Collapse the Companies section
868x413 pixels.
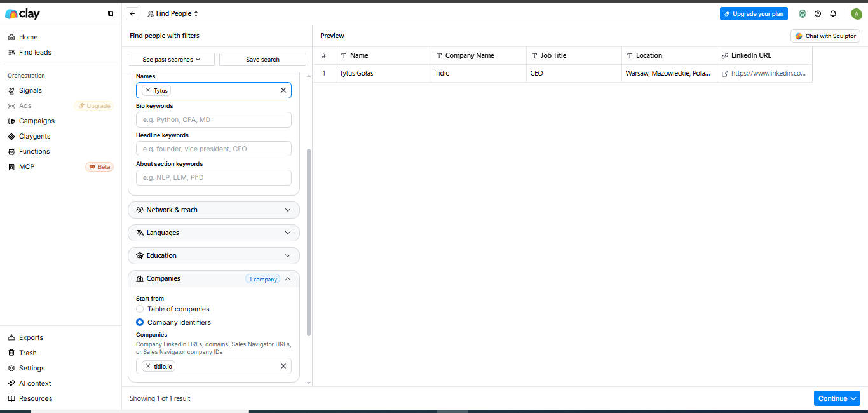pyautogui.click(x=288, y=278)
